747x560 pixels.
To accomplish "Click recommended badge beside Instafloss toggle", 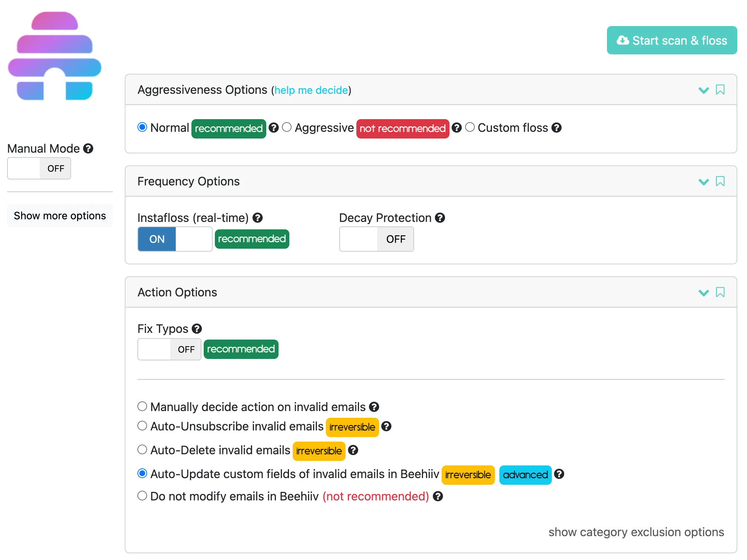I will [252, 239].
